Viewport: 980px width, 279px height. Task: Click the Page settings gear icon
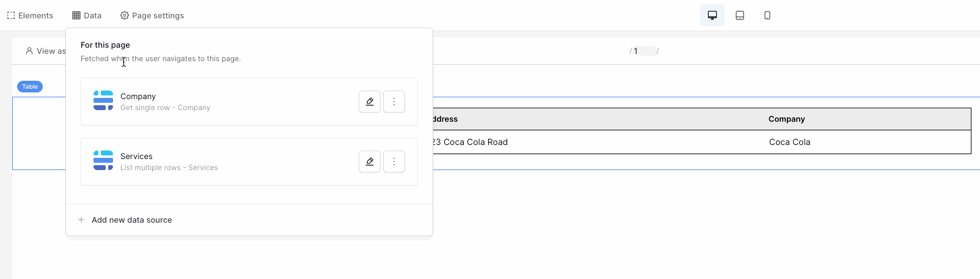tap(125, 15)
